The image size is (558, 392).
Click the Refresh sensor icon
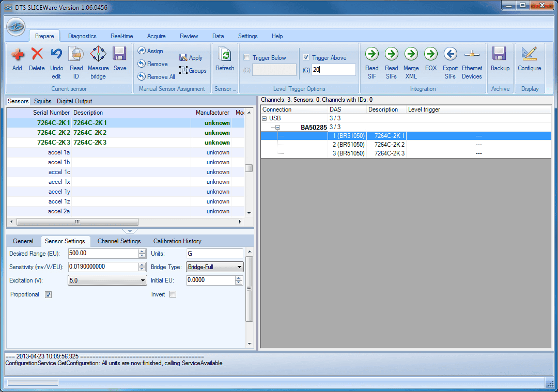pos(225,55)
